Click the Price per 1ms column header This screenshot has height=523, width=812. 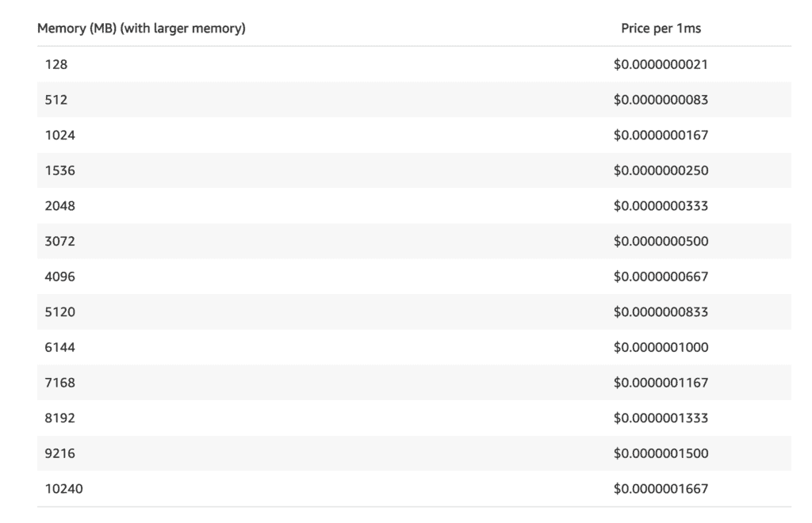(661, 29)
